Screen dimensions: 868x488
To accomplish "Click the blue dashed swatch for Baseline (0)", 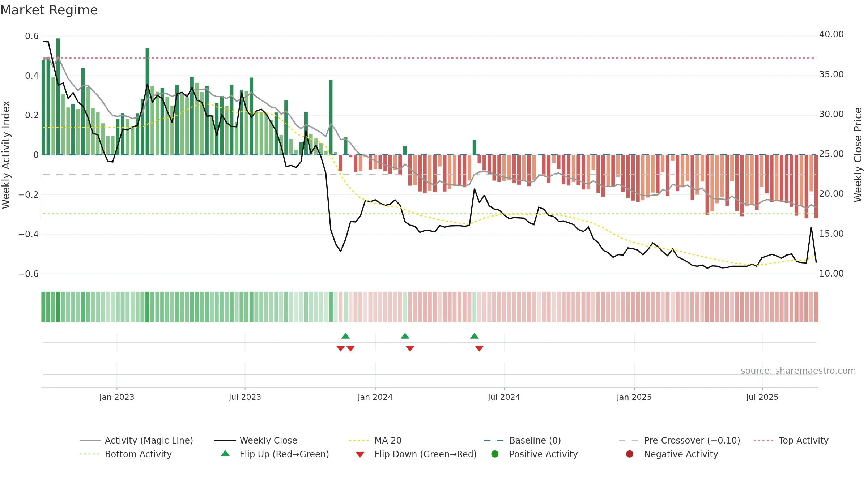I will tap(494, 440).
